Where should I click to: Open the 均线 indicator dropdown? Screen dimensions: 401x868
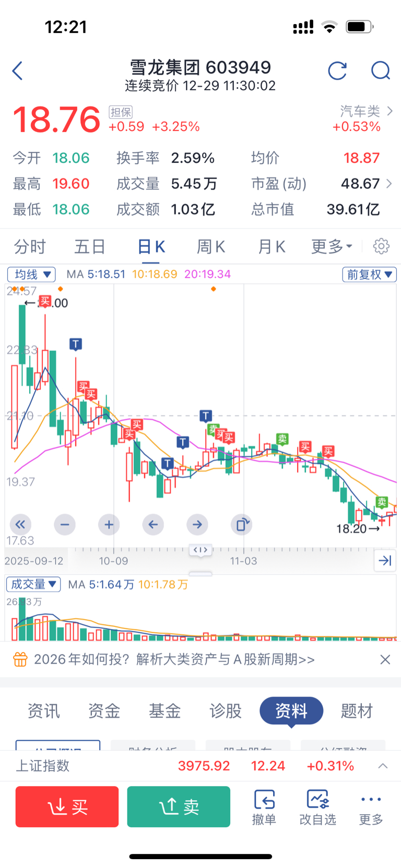(x=31, y=275)
